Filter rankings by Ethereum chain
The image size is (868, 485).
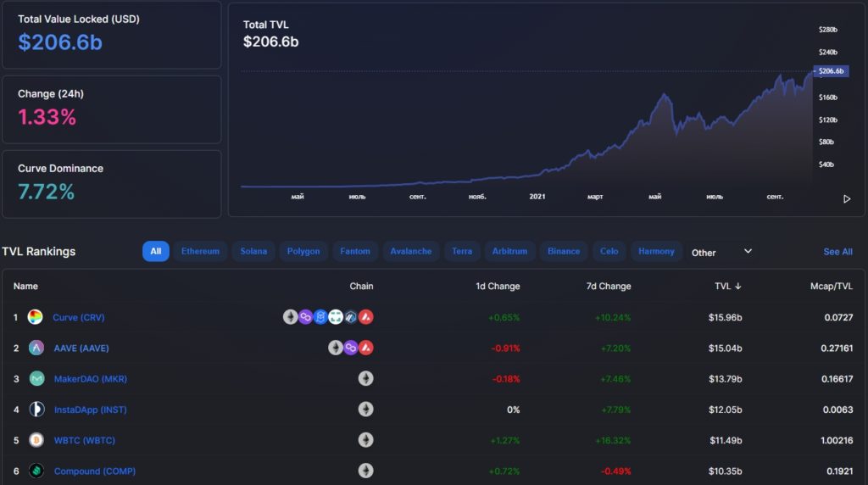click(x=200, y=251)
